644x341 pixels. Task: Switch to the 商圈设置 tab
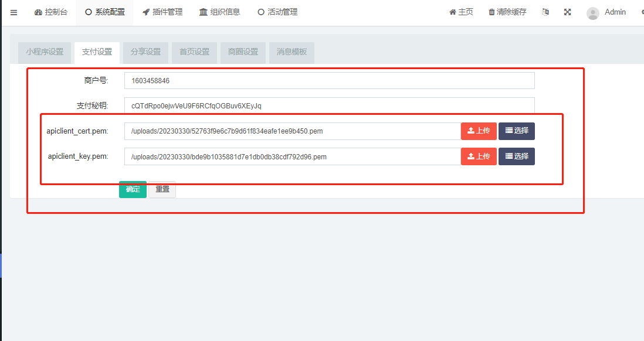tap(243, 53)
